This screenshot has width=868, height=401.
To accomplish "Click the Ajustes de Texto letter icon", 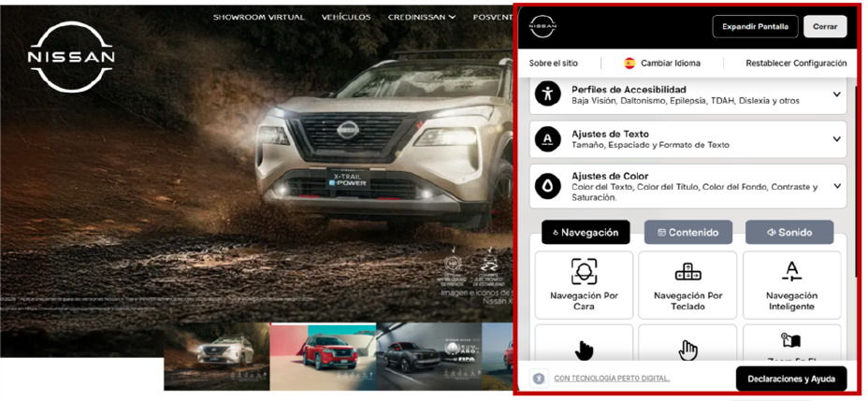I will coord(547,139).
